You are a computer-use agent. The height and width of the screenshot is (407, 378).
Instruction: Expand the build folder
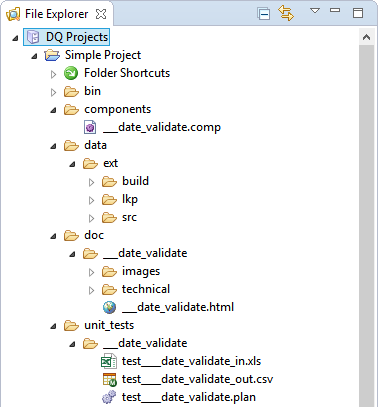(x=91, y=182)
